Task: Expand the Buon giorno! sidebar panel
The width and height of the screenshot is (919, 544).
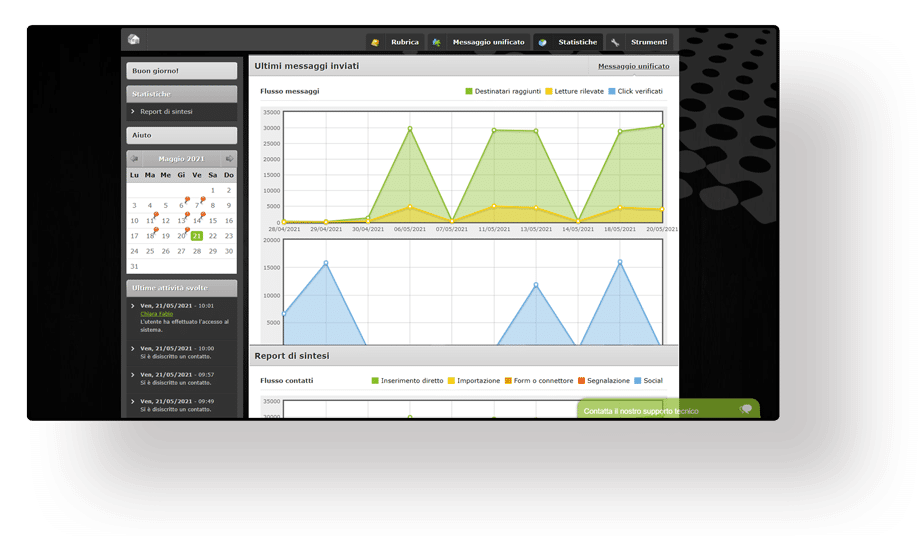Action: [181, 71]
